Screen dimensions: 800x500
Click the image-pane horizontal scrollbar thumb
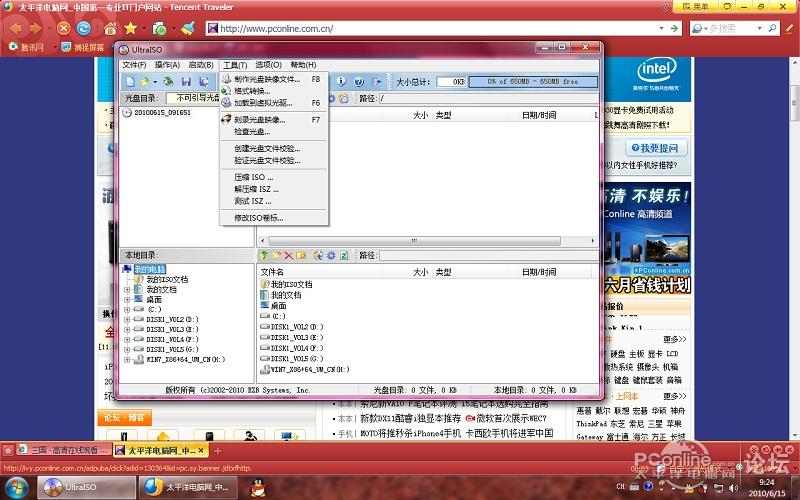tap(414, 240)
